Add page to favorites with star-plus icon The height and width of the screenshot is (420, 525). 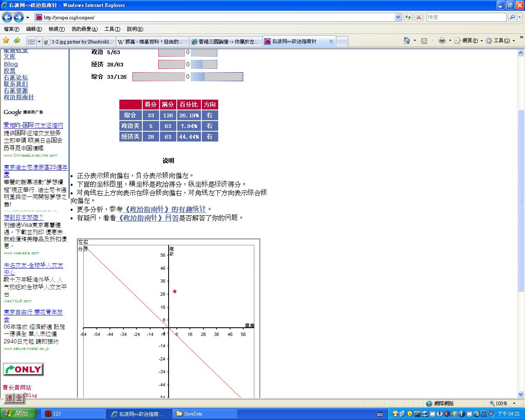(17, 41)
